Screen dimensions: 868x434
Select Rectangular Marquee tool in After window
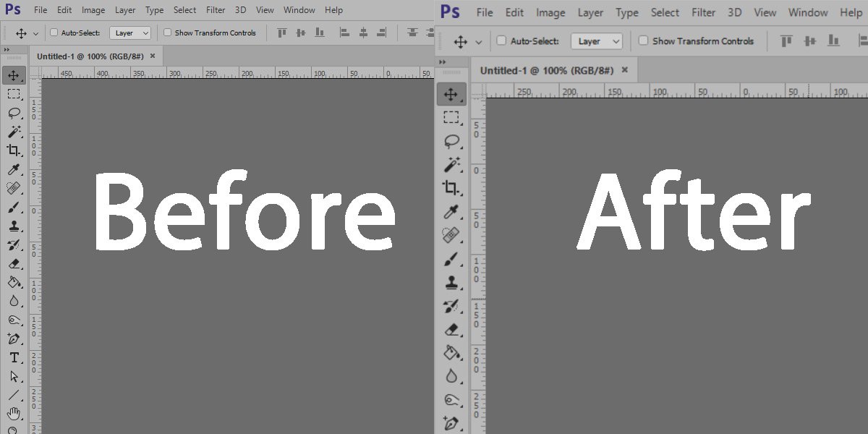click(451, 118)
